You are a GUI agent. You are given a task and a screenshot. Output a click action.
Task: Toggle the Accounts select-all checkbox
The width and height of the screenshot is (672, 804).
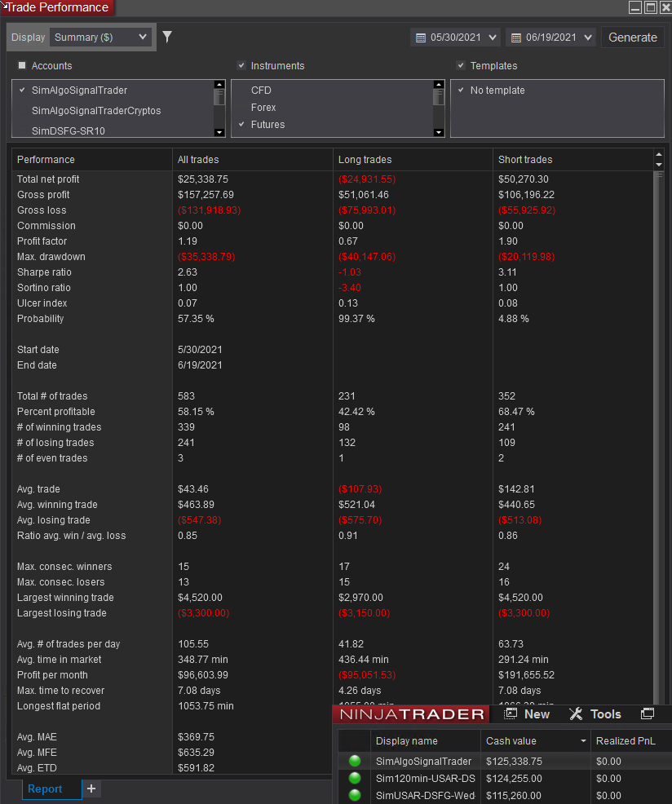(22, 65)
